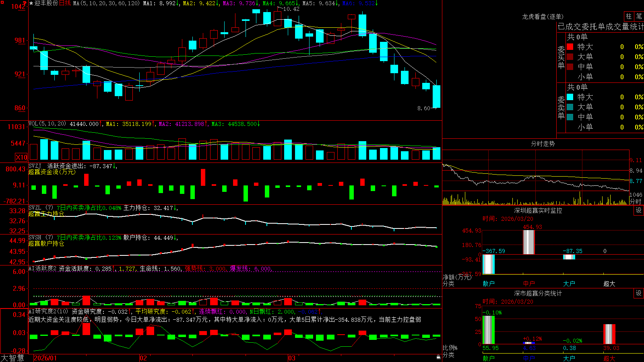The width and height of the screenshot is (644, 362).
Task: Click the SVSH (7) indicator name
Action: [41, 238]
